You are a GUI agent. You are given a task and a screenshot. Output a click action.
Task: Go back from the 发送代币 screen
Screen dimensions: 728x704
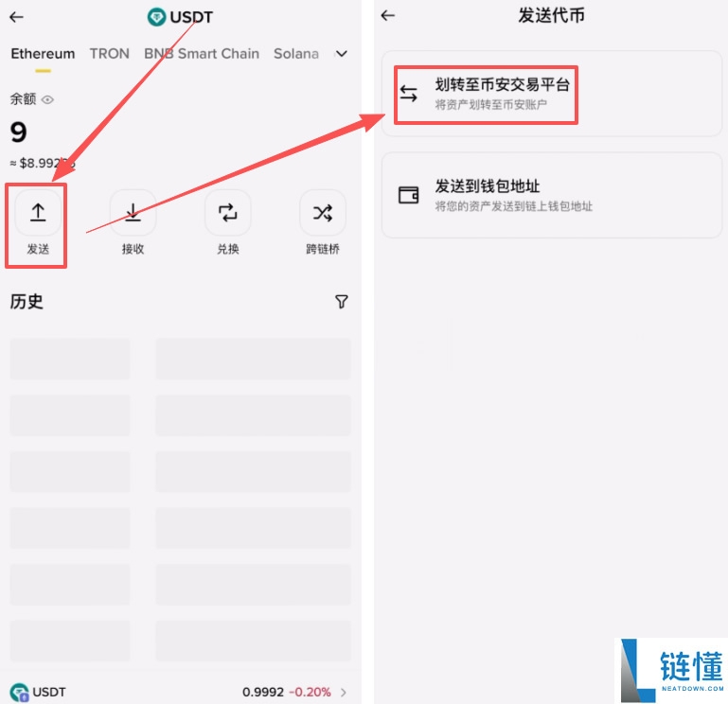click(x=388, y=15)
